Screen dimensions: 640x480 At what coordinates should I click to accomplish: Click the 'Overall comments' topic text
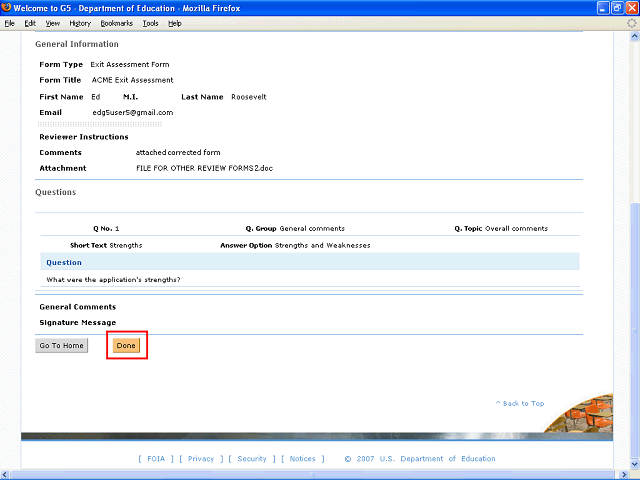click(516, 229)
